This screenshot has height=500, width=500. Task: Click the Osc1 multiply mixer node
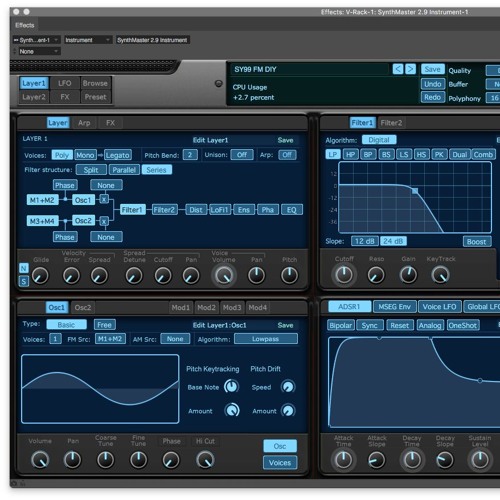(104, 200)
